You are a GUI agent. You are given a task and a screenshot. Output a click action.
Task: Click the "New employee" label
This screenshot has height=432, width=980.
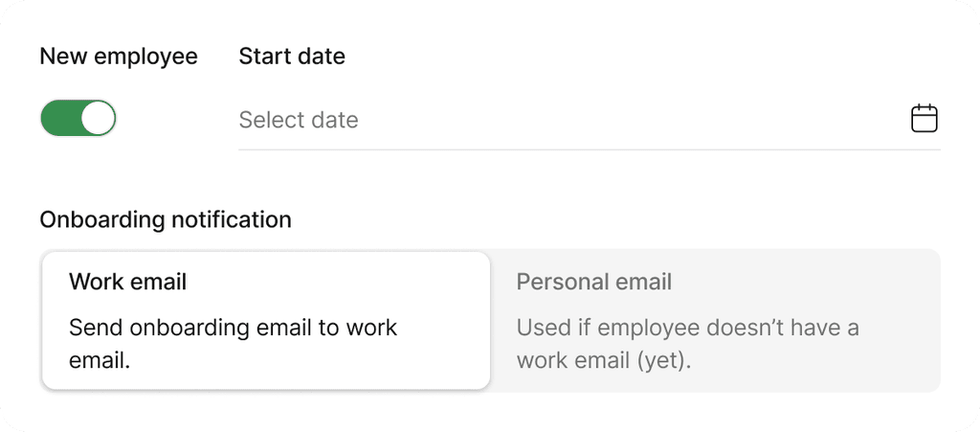point(119,57)
